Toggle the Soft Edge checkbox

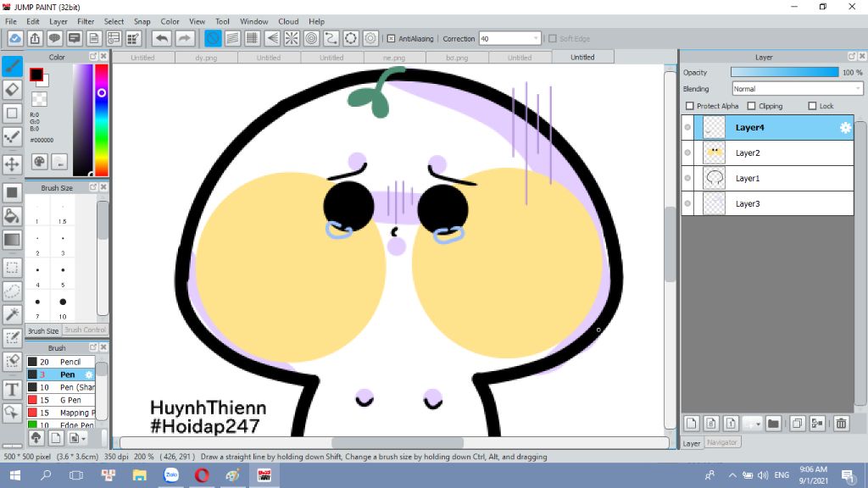click(552, 39)
